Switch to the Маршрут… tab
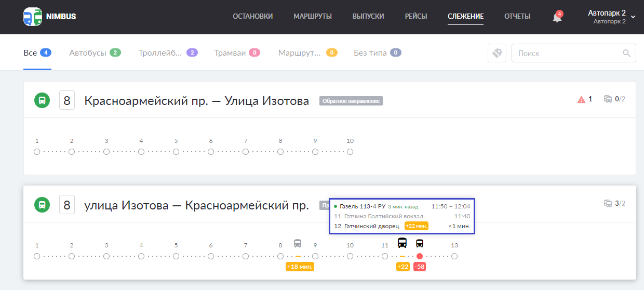Viewport: 644px width, 290px height. tap(308, 53)
